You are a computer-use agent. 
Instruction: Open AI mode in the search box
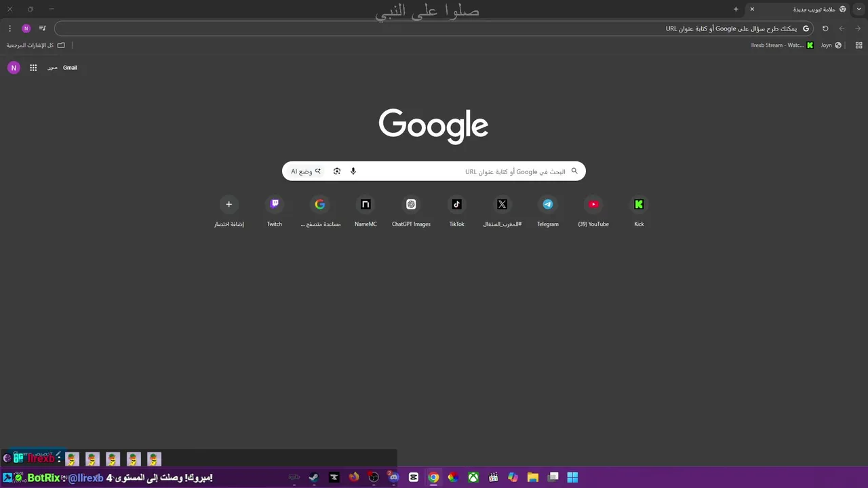tap(306, 171)
